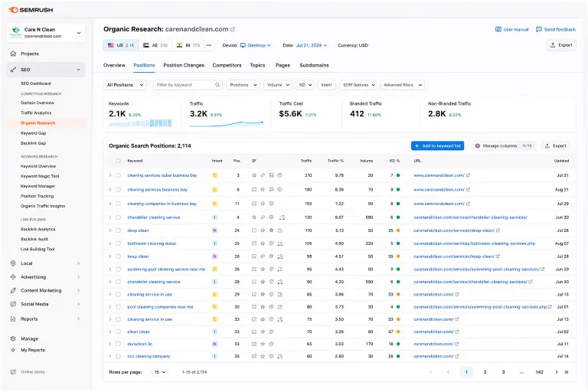Check the 'ncc cleaning company' row checkbox
This screenshot has width=588, height=392.
pos(118,356)
